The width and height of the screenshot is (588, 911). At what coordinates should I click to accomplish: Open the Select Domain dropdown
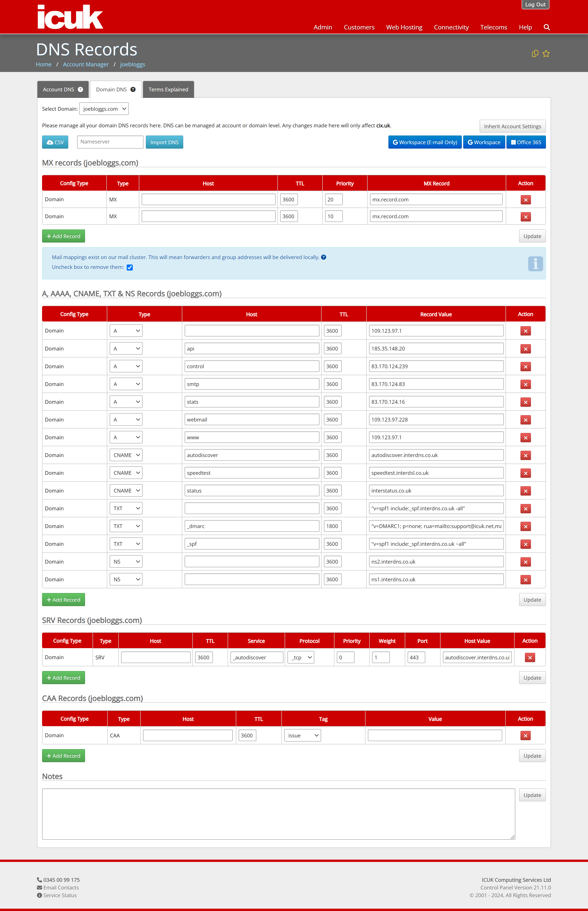click(104, 109)
